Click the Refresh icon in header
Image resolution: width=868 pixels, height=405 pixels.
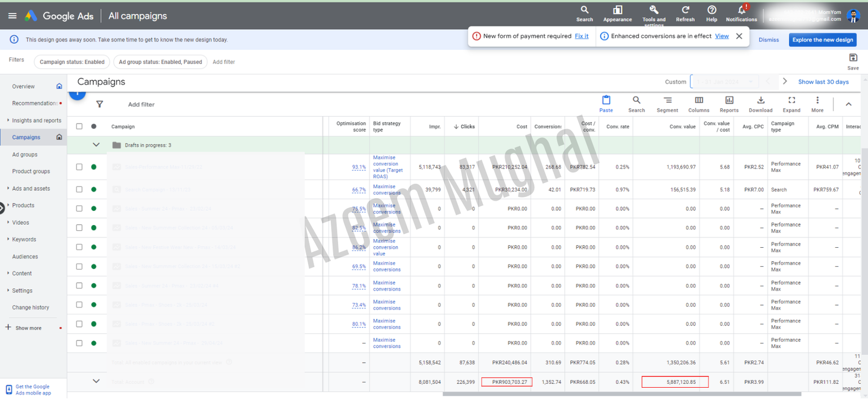685,10
